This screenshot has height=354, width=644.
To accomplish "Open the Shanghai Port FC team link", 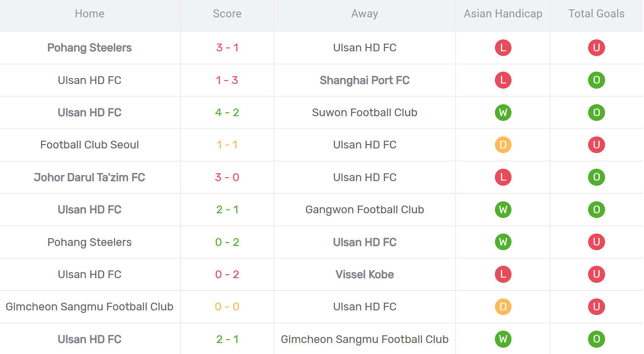I will [365, 80].
